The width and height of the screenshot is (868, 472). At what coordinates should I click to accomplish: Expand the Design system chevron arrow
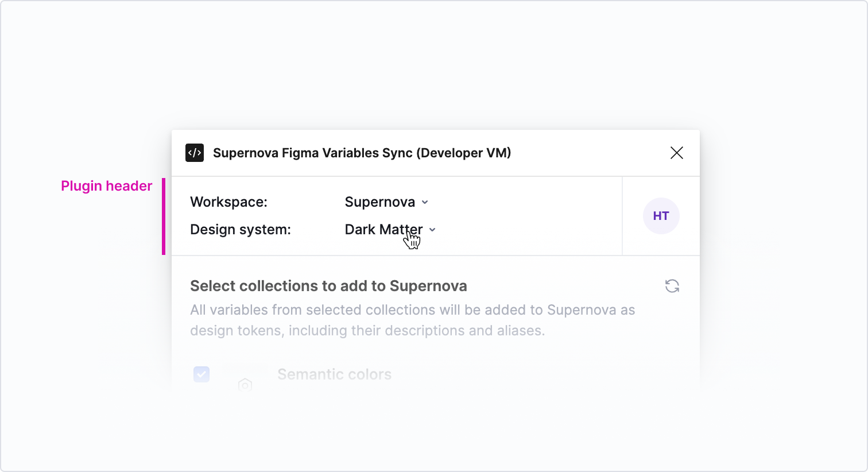point(432,230)
